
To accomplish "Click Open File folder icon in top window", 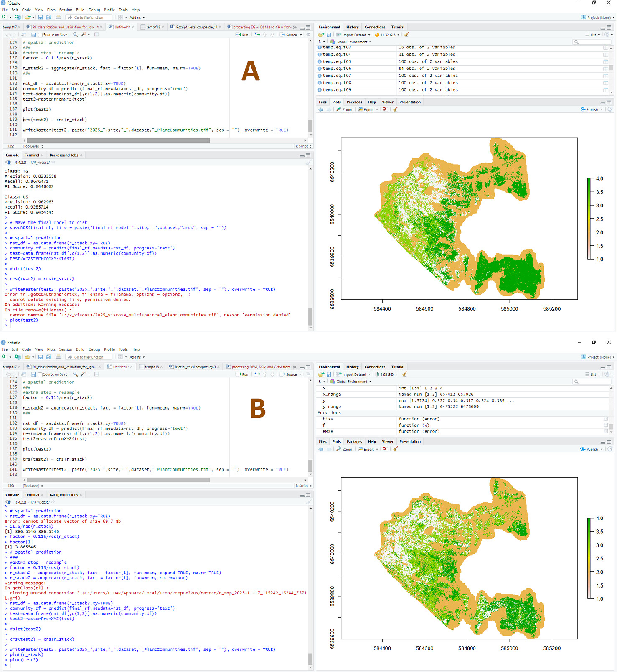I will [x=28, y=17].
